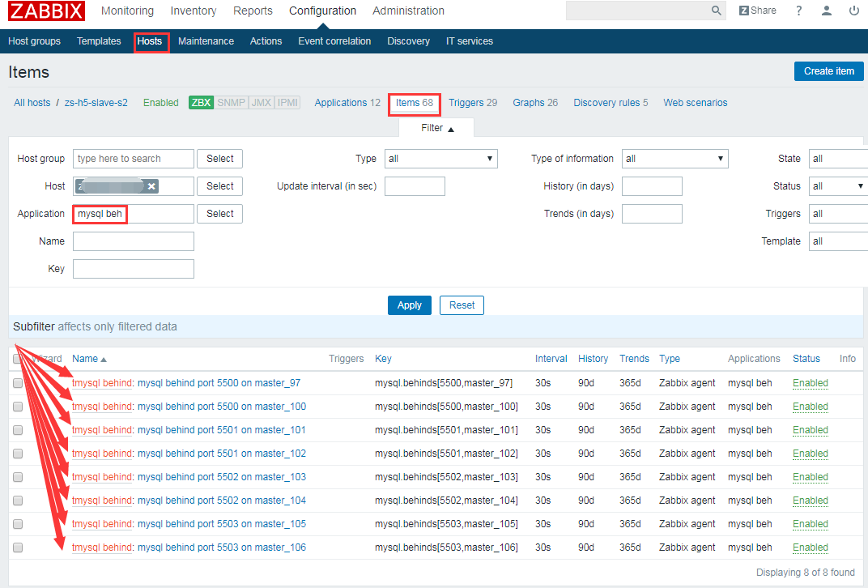Click the Name filter input field
868x588 pixels.
(134, 241)
